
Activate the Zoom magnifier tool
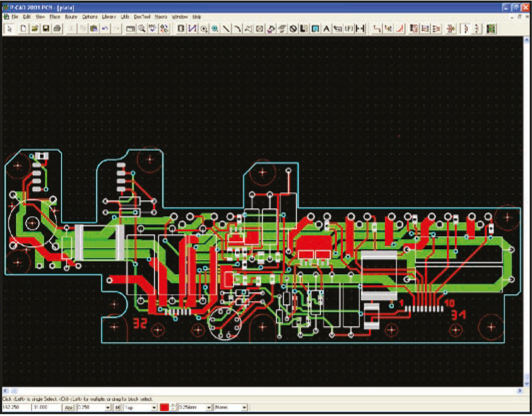click(x=142, y=29)
